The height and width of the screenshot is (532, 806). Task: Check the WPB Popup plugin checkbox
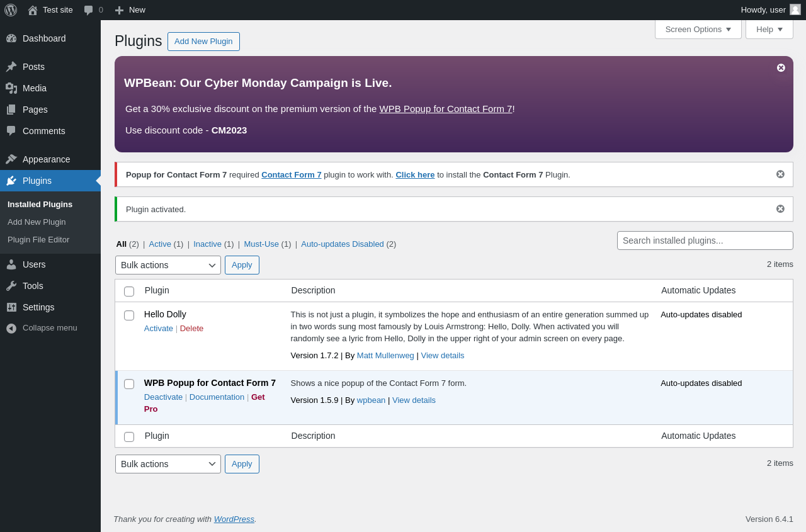point(129,384)
